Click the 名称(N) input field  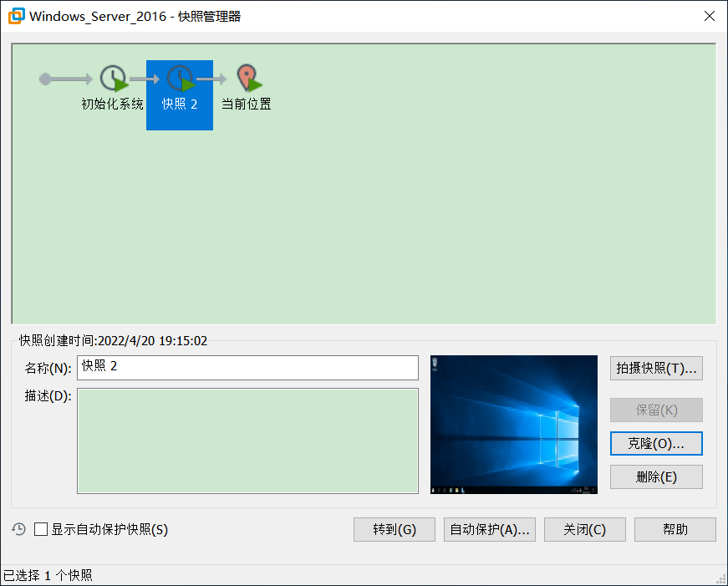[x=247, y=368]
